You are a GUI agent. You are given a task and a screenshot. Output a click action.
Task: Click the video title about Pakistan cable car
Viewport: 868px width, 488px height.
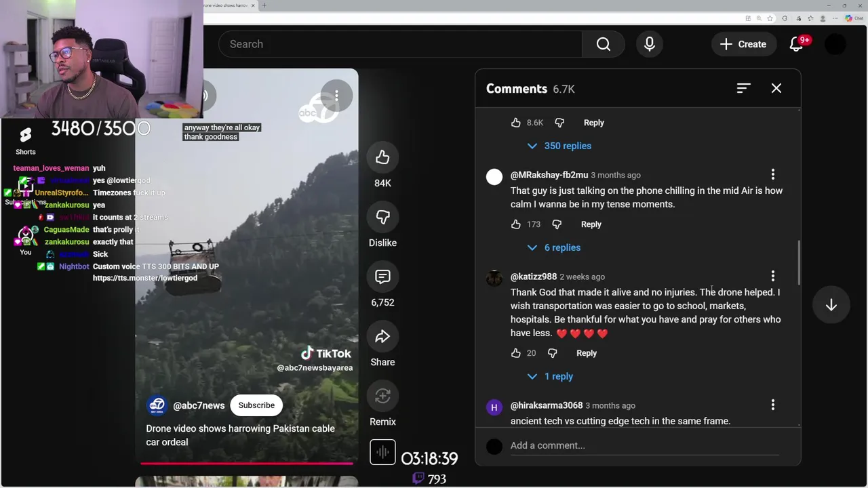(240, 435)
